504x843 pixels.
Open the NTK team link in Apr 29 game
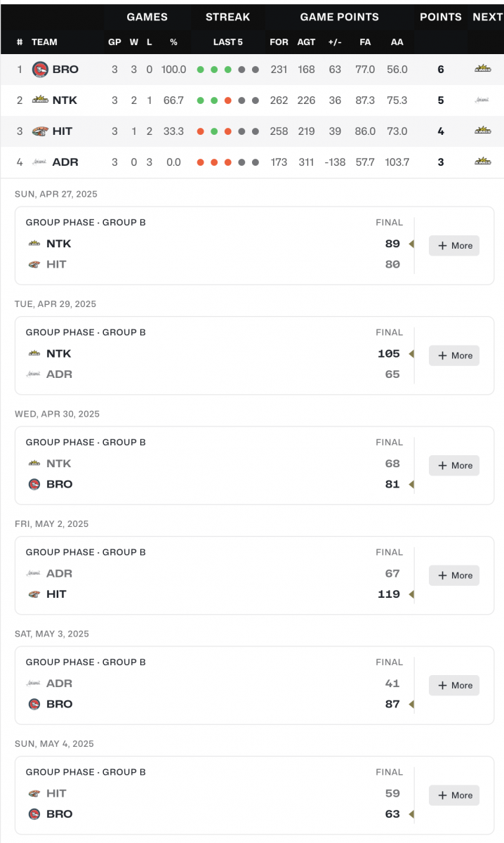[59, 353]
